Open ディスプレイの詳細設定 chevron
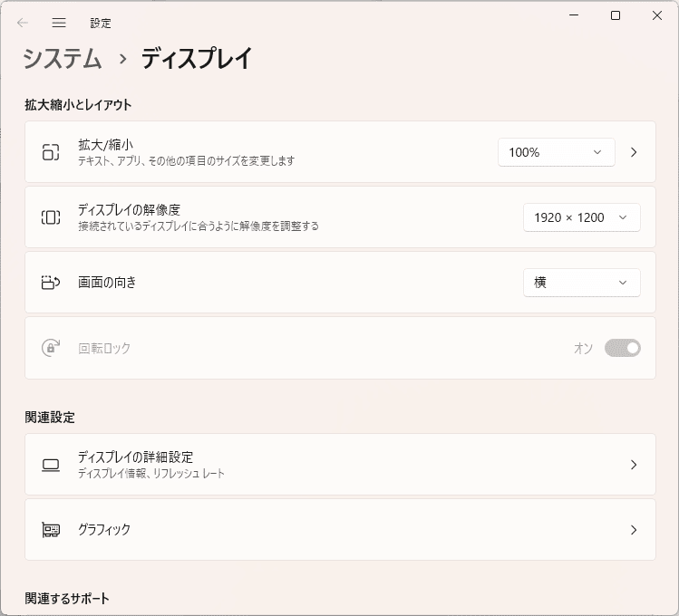This screenshot has width=679, height=616. tap(634, 465)
